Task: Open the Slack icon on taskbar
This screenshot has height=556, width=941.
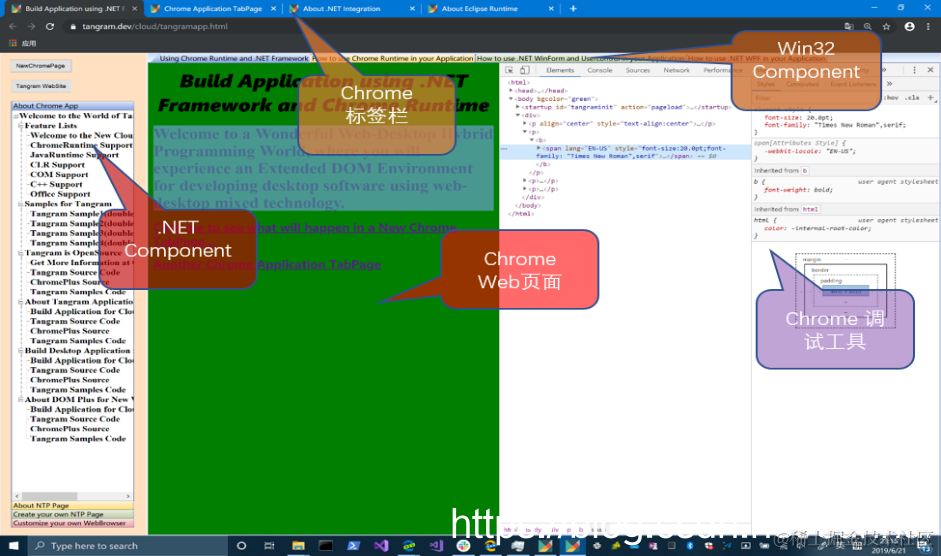Action: pyautogui.click(x=463, y=546)
